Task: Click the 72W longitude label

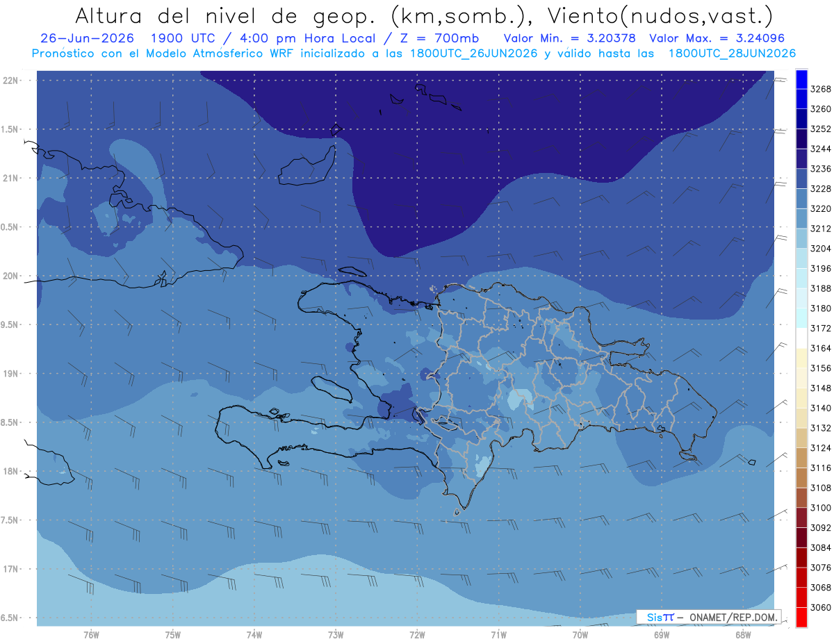Action: click(417, 634)
